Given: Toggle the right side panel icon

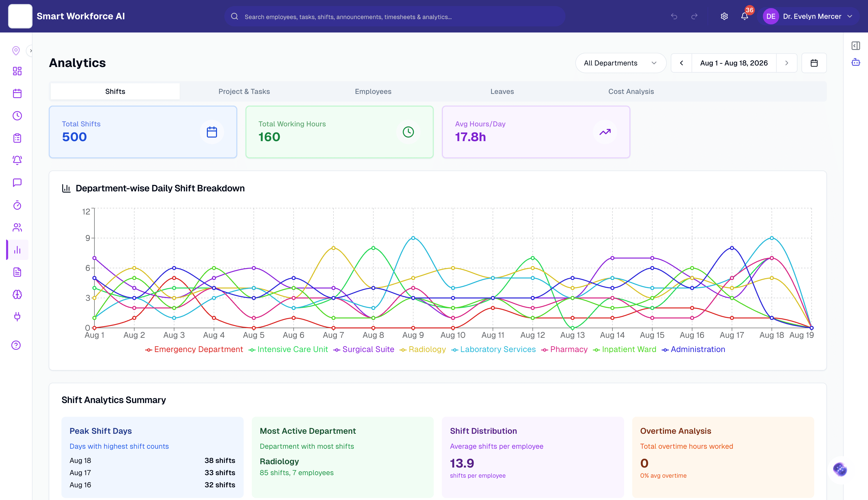Looking at the screenshot, I should pos(856,46).
